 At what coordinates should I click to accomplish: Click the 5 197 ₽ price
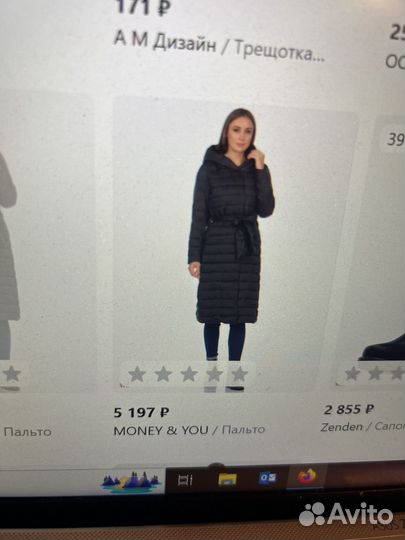click(x=141, y=412)
